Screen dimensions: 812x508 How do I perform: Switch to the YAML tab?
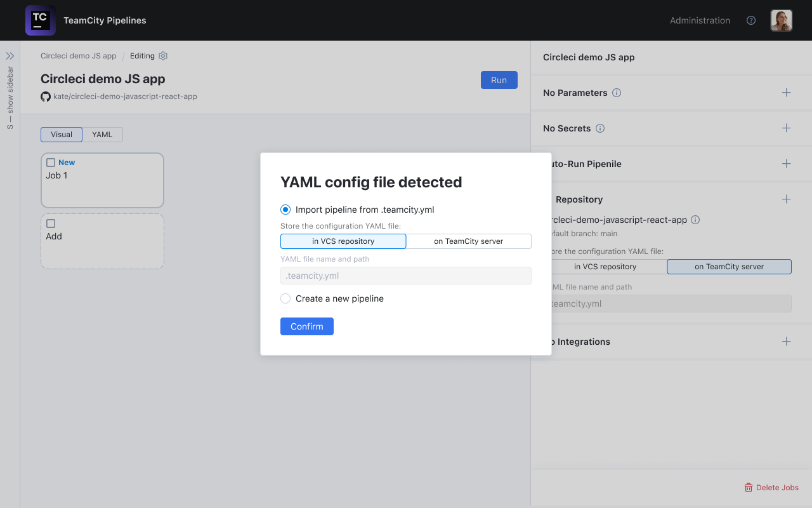coord(102,135)
